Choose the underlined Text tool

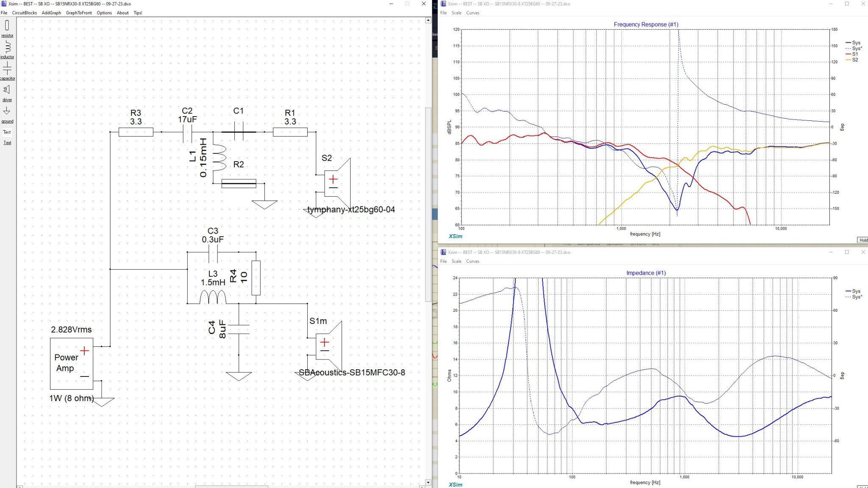tap(7, 142)
